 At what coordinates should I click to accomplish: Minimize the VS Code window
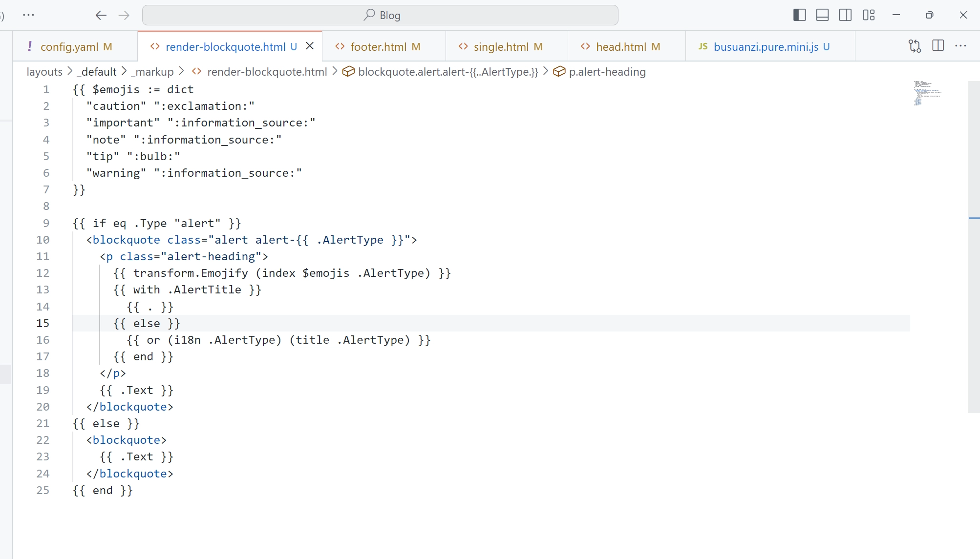point(896,15)
